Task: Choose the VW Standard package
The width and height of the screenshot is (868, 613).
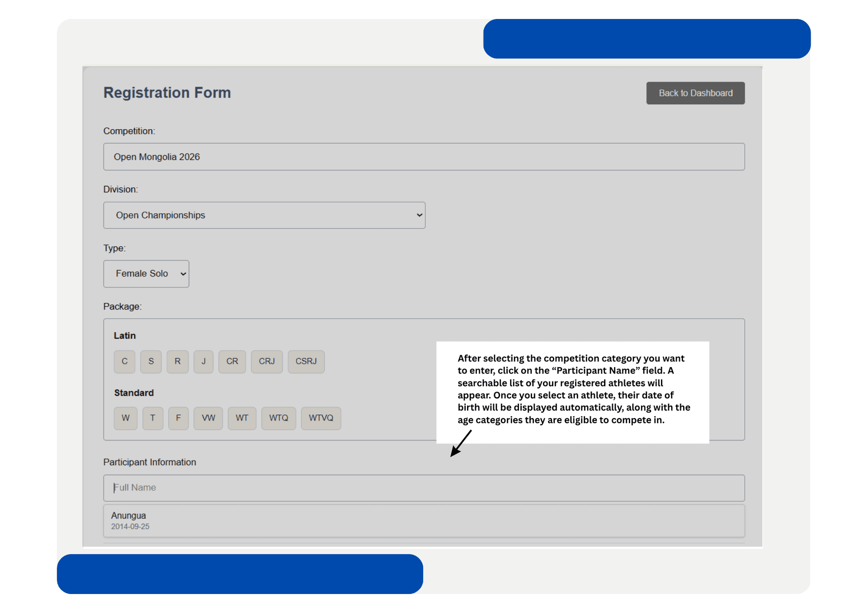Action: point(208,418)
